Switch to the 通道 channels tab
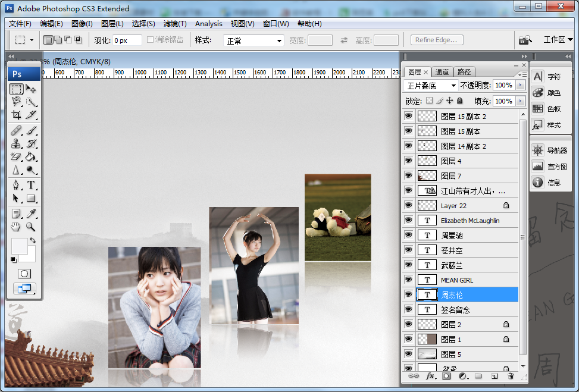The image size is (579, 392). pos(442,72)
